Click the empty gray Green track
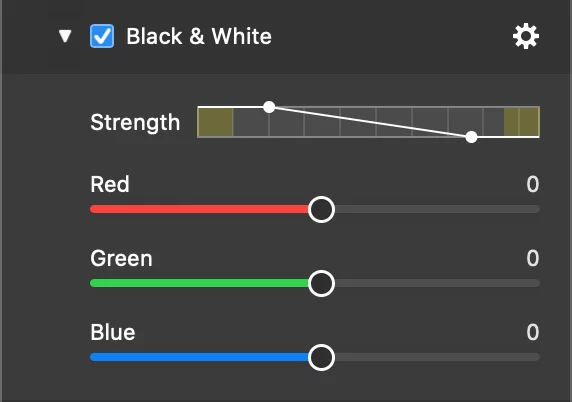572x402 pixels. coord(437,283)
